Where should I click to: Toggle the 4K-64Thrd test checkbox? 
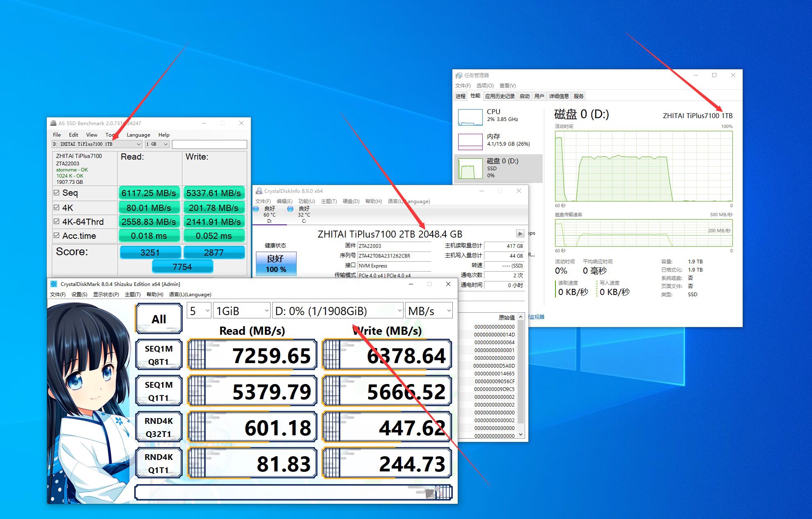coord(57,222)
